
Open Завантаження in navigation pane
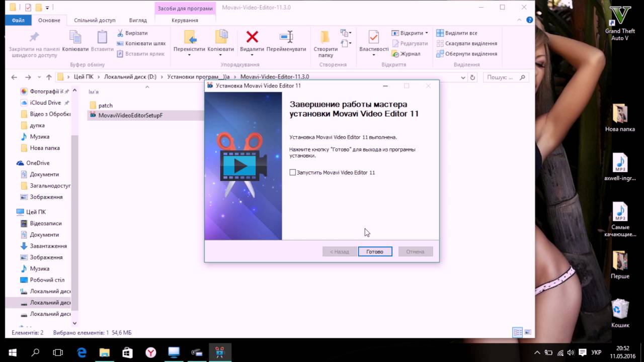click(x=48, y=246)
